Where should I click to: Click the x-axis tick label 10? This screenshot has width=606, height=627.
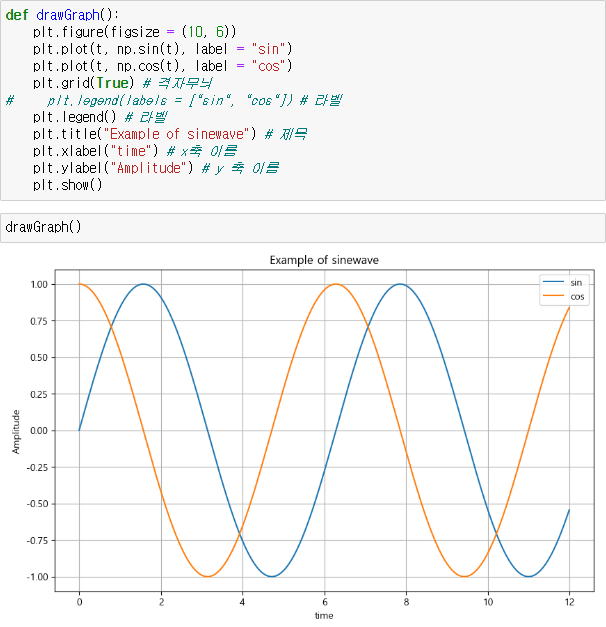(488, 602)
